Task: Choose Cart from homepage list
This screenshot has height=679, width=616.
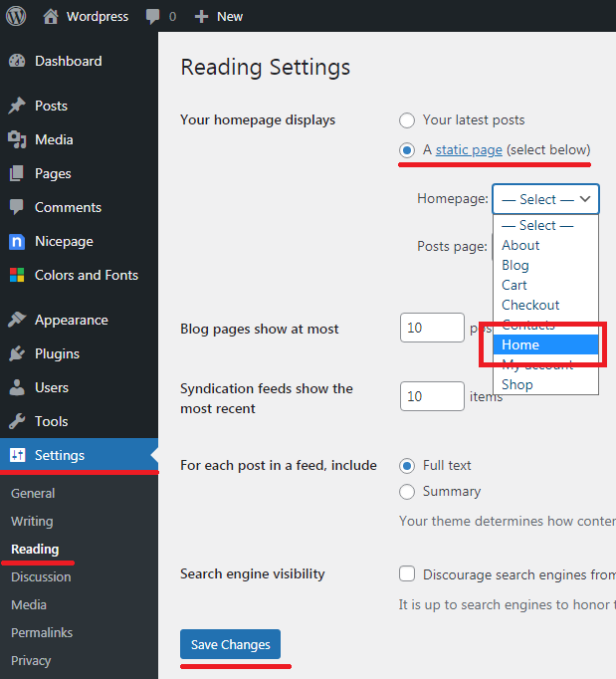Action: [546, 285]
